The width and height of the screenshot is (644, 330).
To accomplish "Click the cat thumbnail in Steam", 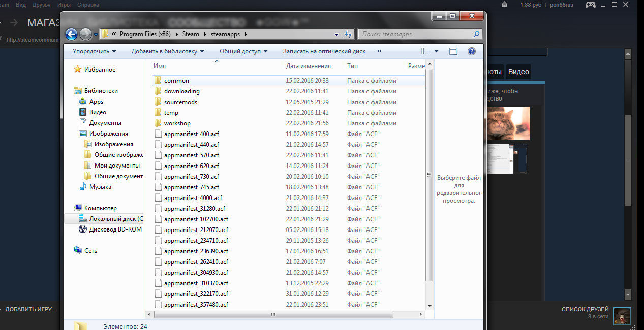I will (508, 123).
